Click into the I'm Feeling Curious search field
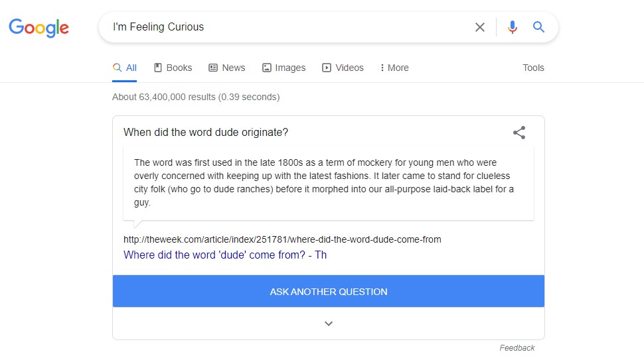Screen dimensions: 644x364 point(287,27)
